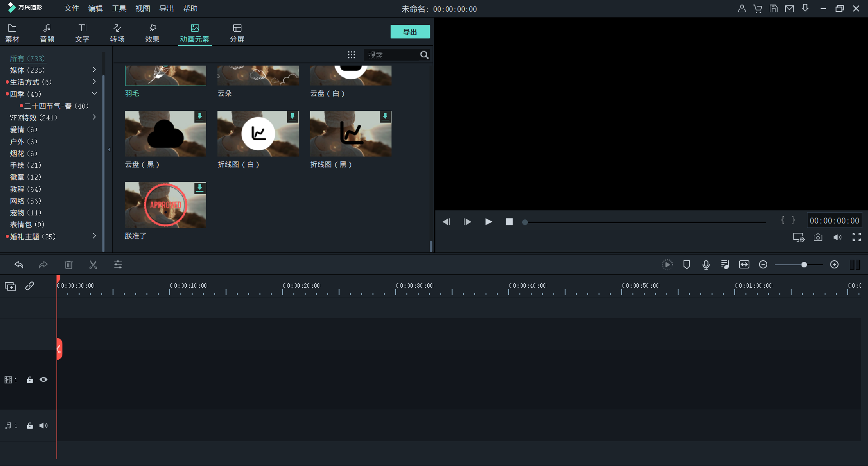868x466 pixels.
Task: Open the 工具 menu
Action: point(119,9)
